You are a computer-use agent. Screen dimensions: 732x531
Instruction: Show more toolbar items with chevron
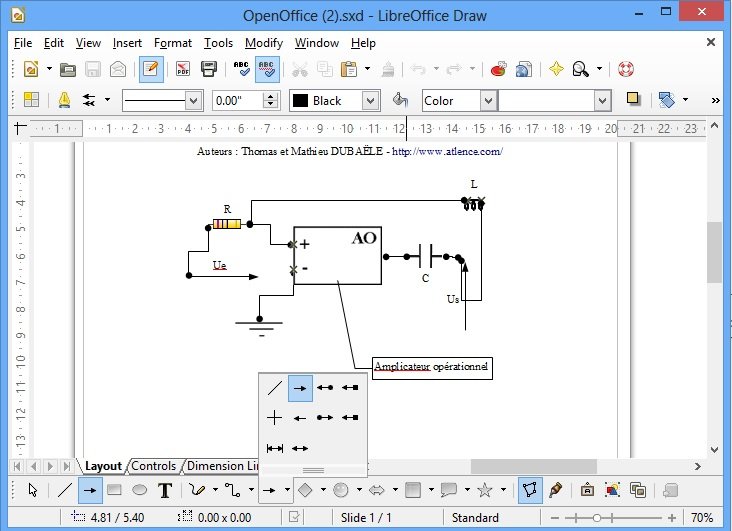pos(715,100)
